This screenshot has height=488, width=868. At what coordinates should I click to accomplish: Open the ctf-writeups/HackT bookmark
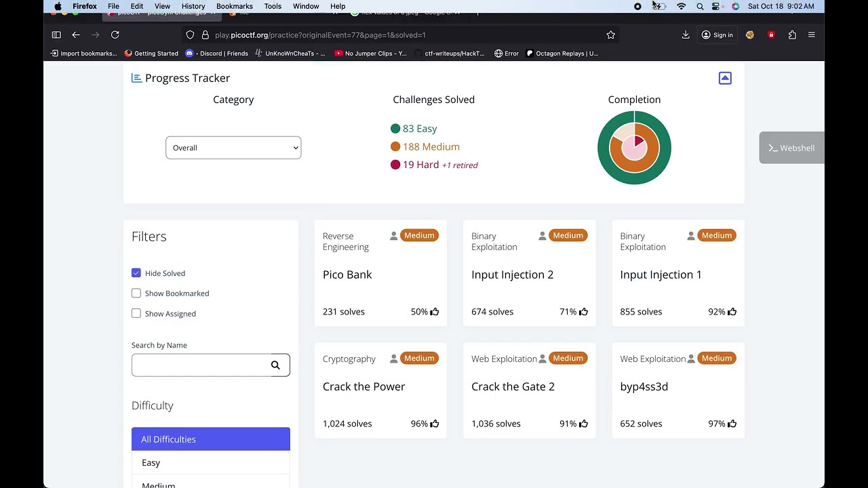pyautogui.click(x=450, y=54)
